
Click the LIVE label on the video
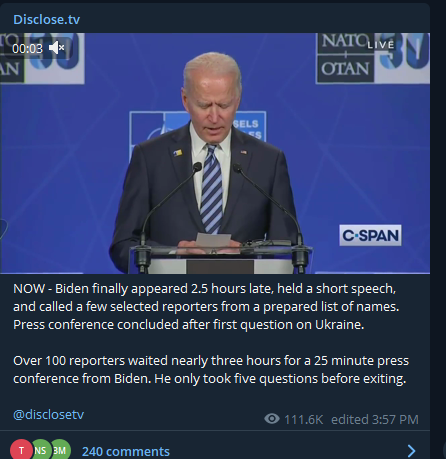tap(381, 45)
